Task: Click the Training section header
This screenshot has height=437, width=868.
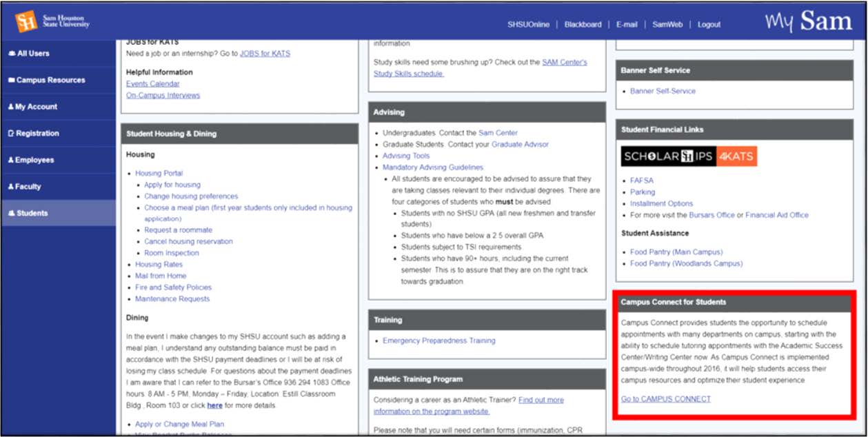Action: coord(487,320)
